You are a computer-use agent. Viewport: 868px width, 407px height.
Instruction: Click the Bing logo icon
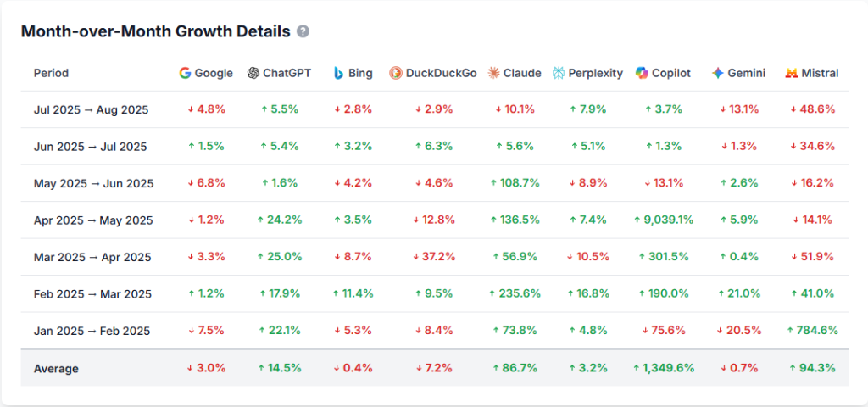[338, 73]
